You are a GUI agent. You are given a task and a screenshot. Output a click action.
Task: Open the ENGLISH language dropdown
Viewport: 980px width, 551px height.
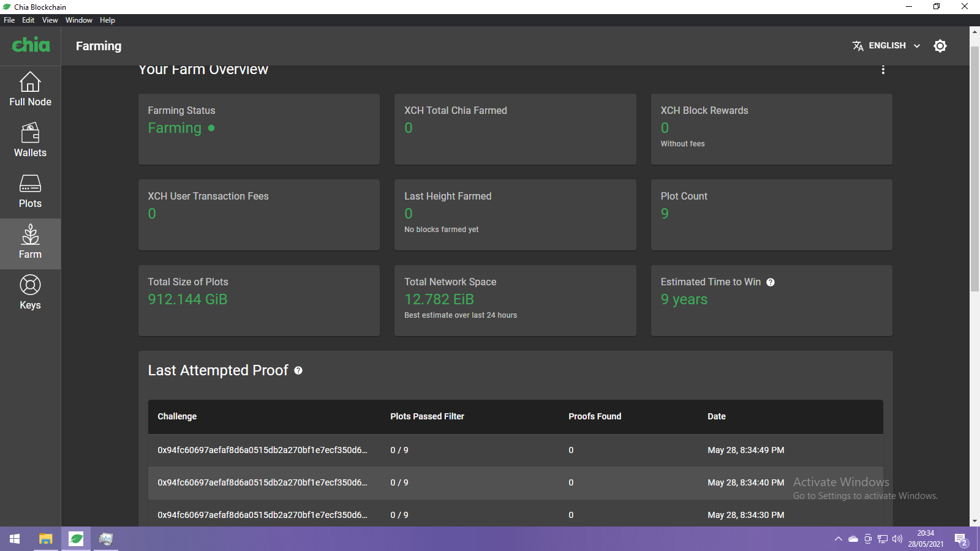click(886, 46)
